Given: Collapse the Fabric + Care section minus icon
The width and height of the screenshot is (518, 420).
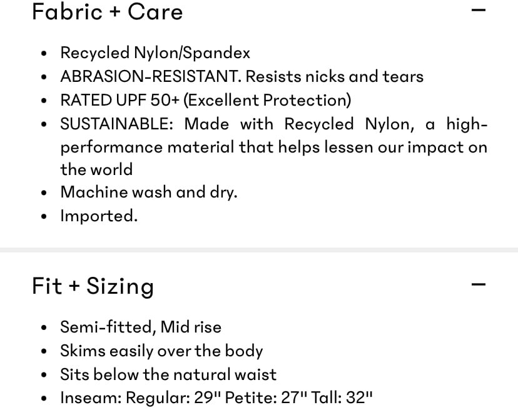Looking at the screenshot, I should click(479, 10).
